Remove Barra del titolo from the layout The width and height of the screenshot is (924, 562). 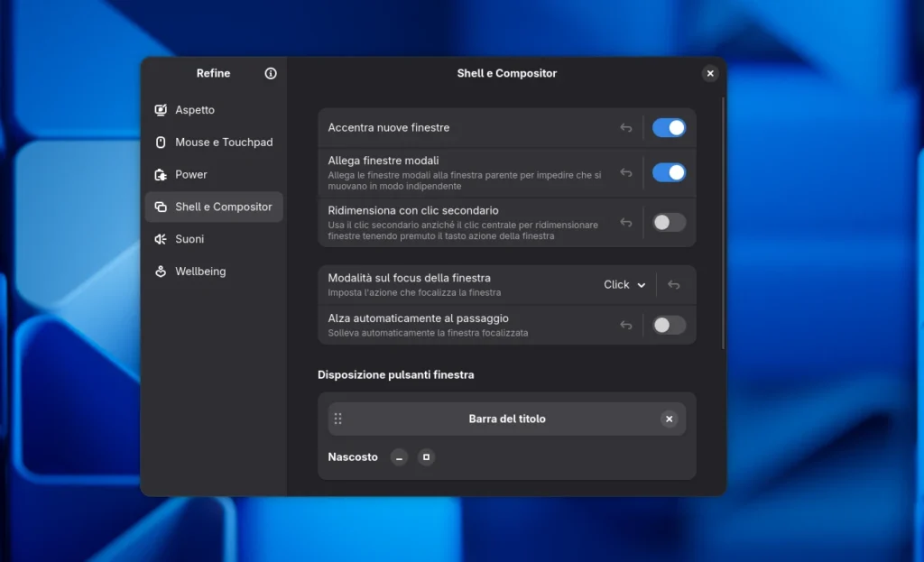669,419
